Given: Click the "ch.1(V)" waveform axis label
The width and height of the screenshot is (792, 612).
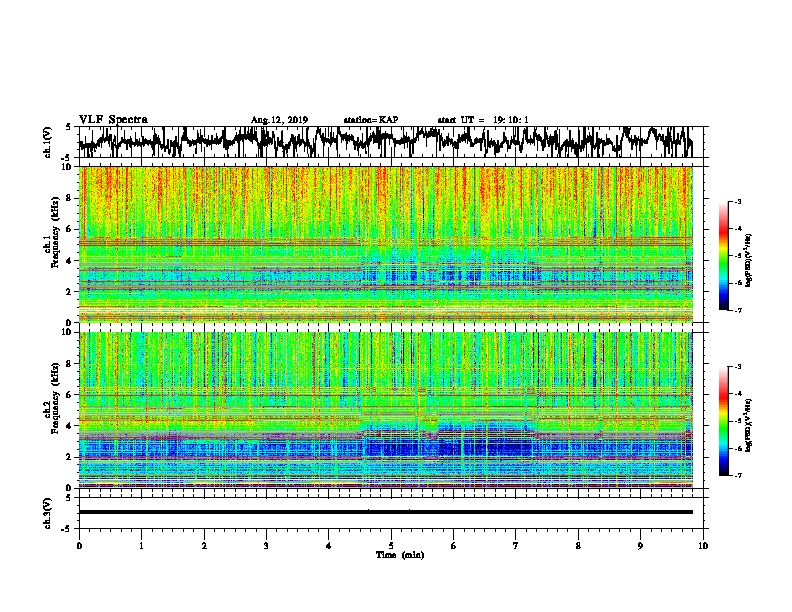Looking at the screenshot, I should (x=48, y=142).
